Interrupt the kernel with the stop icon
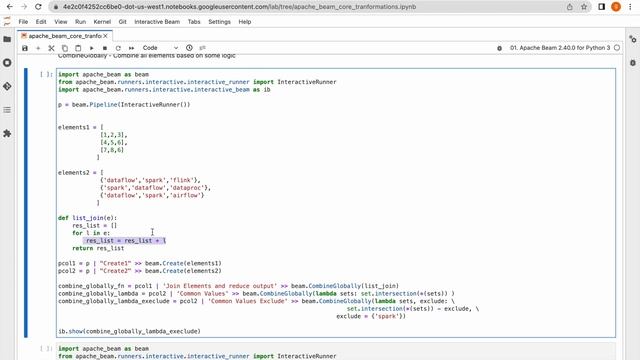The width and height of the screenshot is (640, 360). (105, 48)
